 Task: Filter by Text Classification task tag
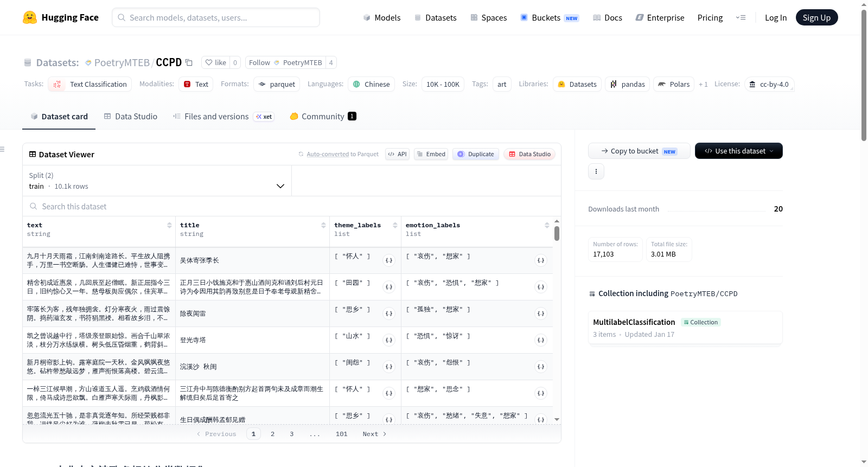coord(90,84)
